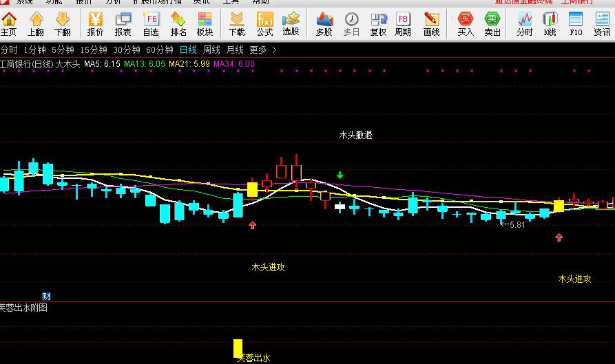The image size is (615, 364).
Task: Click the green 卖出 sell icon
Action: click(x=492, y=24)
